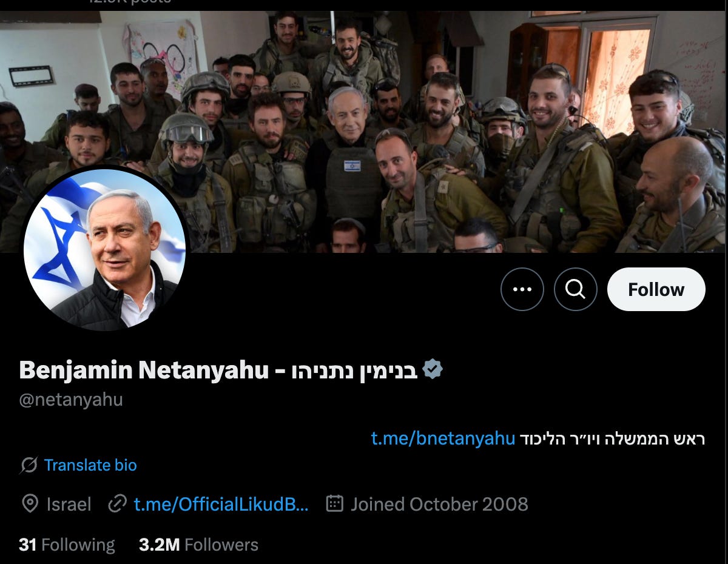Click the chain link icon
728x564 pixels.
(x=116, y=504)
